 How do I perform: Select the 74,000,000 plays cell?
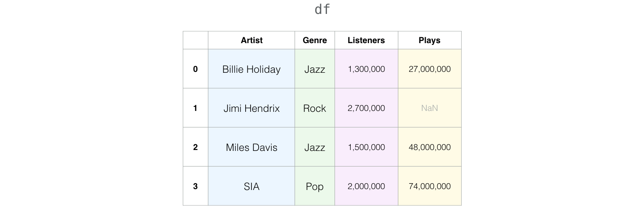430,186
